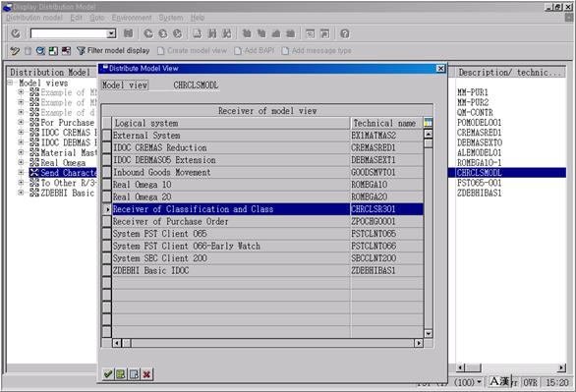576x392 pixels.
Task: Toggle the row selector for Receiver of Purchase Order
Action: (106, 221)
